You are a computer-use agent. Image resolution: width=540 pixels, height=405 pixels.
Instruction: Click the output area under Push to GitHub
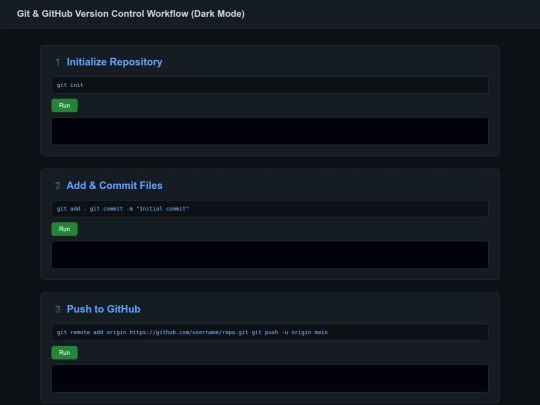(270, 378)
